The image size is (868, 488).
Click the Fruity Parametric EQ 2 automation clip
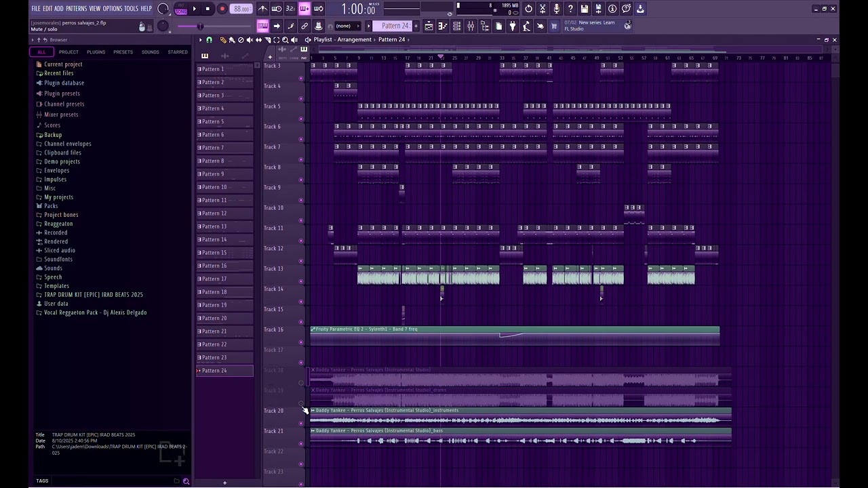515,337
